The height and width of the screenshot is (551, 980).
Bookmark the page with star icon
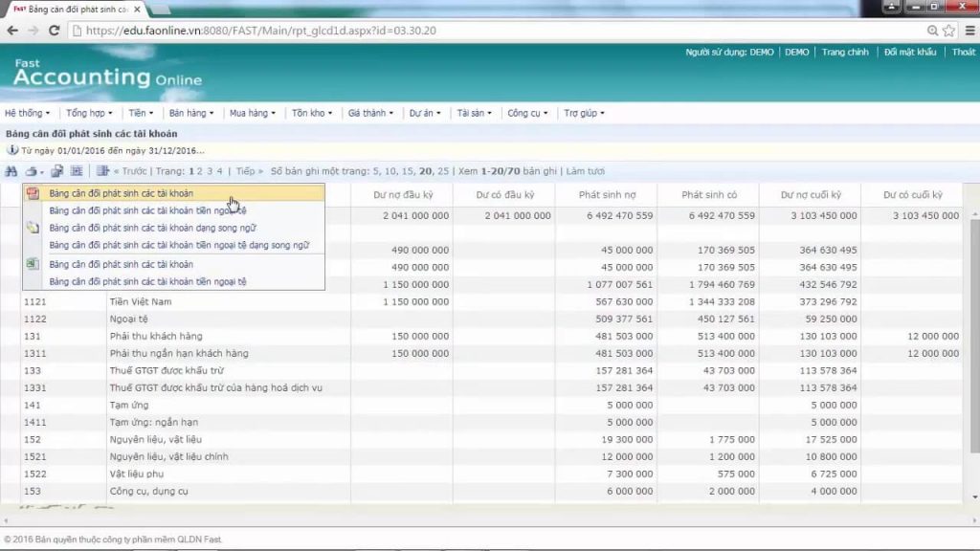[948, 30]
